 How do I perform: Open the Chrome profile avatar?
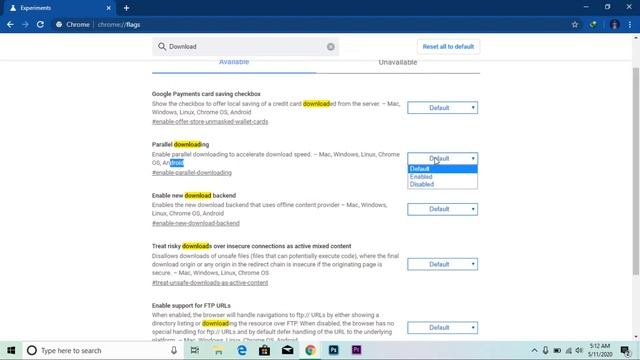614,24
